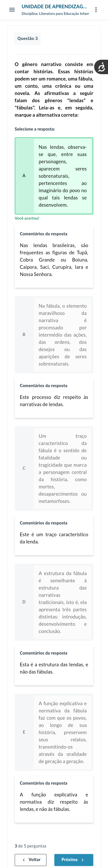Click the Questão 3 label tab
This screenshot has height=868, width=108.
coord(27,38)
